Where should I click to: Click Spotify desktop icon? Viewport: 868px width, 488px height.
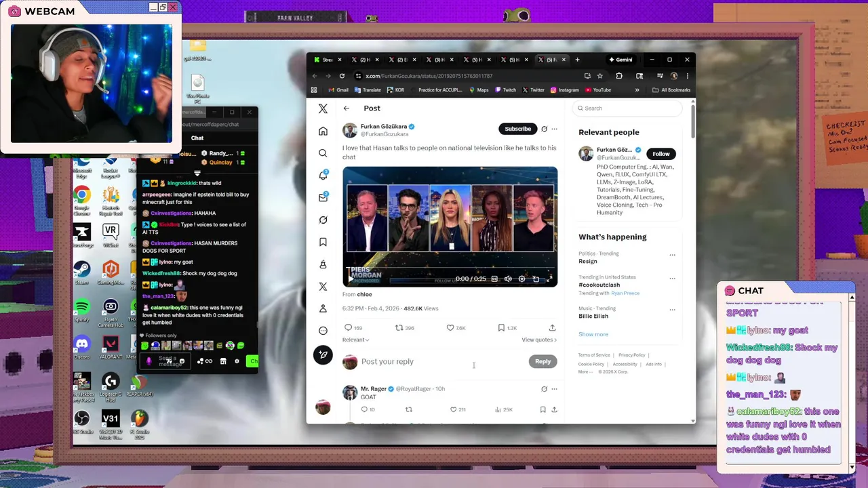coord(82,310)
